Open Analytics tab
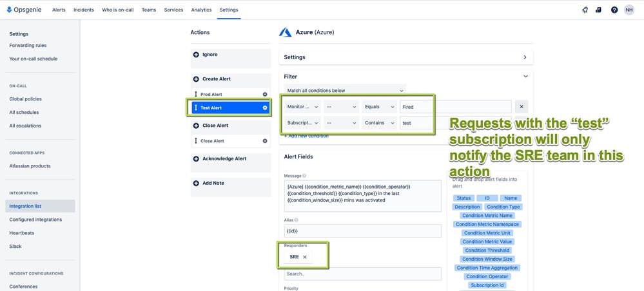The image size is (644, 291). pyautogui.click(x=201, y=10)
